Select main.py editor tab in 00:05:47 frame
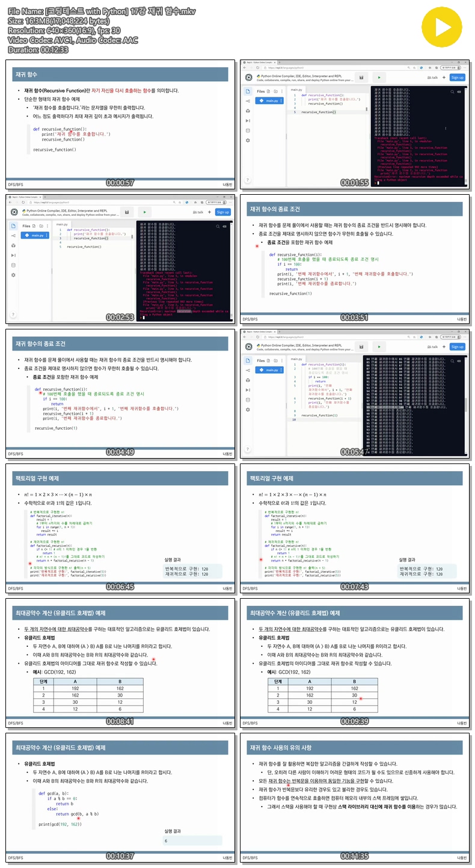The height and width of the screenshot is (868, 475). click(x=296, y=358)
